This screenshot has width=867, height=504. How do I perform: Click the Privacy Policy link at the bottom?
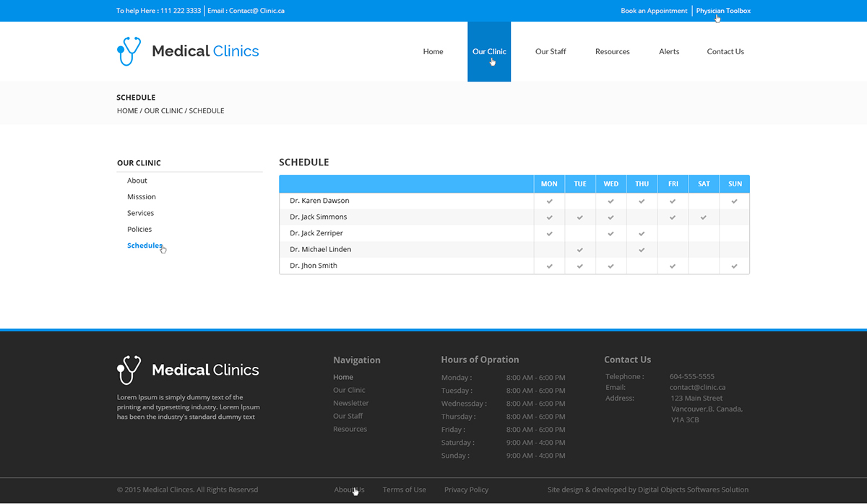[x=466, y=489]
